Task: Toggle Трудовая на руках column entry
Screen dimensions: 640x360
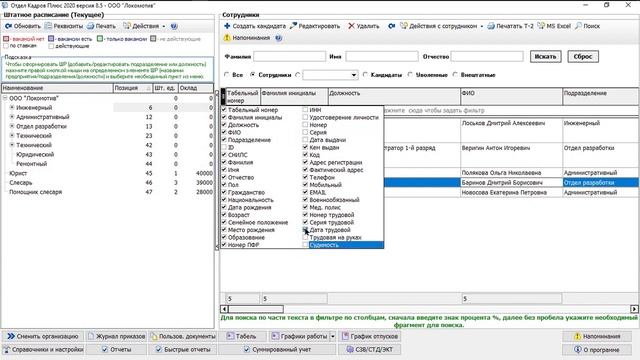Action: pyautogui.click(x=305, y=237)
